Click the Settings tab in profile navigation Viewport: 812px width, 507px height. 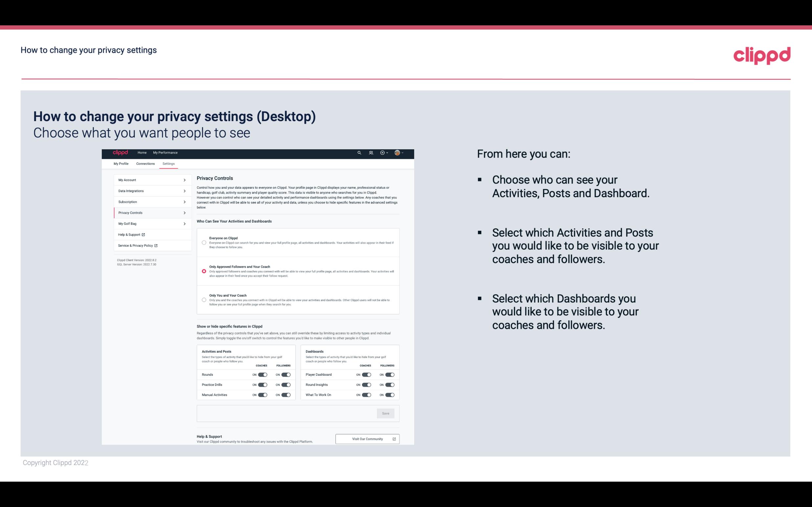point(169,163)
